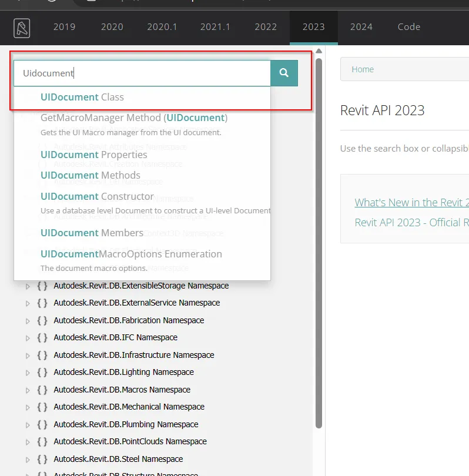The image size is (469, 476).
Task: Click braces icon beside ExtensibleStorage Namespace
Action: pos(42,286)
